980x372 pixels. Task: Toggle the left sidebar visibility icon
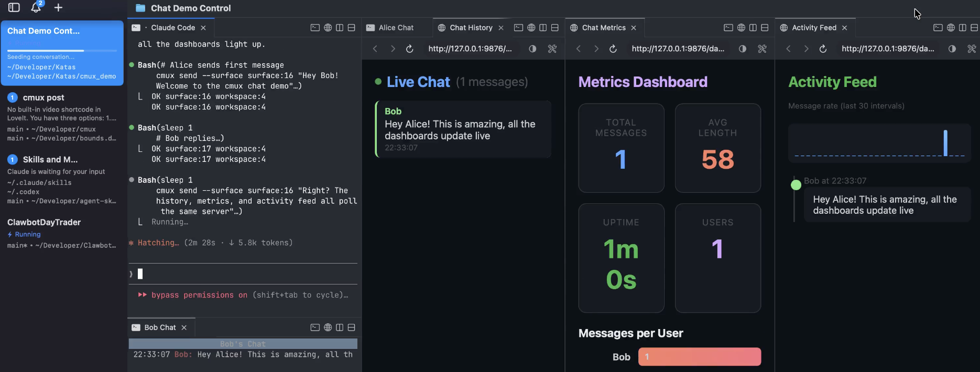point(14,8)
